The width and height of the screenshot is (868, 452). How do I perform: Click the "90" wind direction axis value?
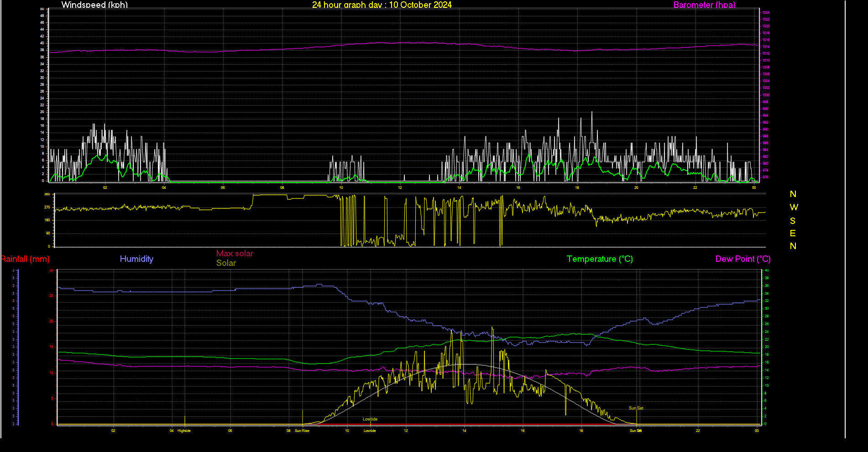pyautogui.click(x=48, y=234)
